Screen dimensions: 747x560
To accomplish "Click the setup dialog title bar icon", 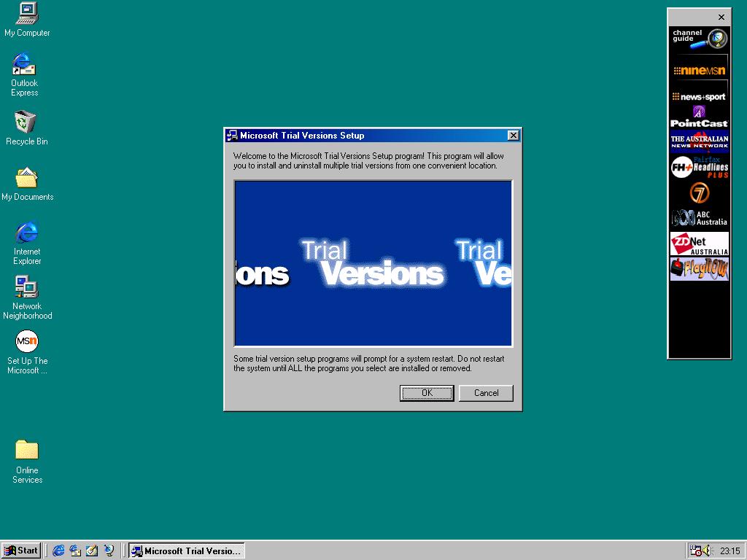I will (232, 136).
